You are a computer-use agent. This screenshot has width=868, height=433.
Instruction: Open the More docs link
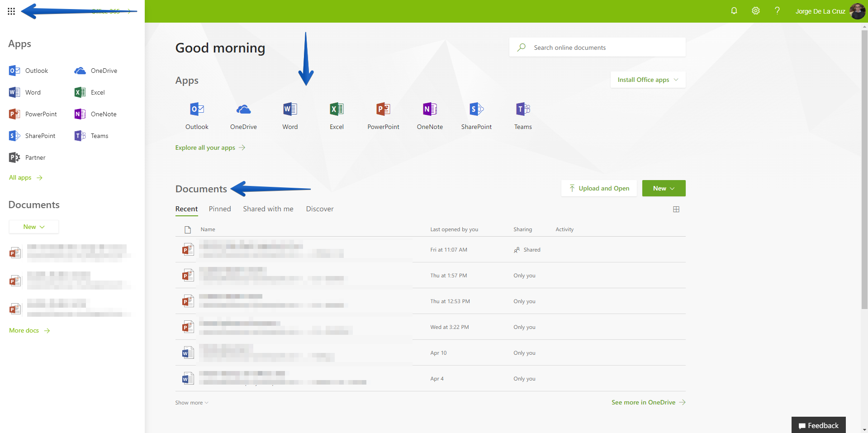coord(29,331)
